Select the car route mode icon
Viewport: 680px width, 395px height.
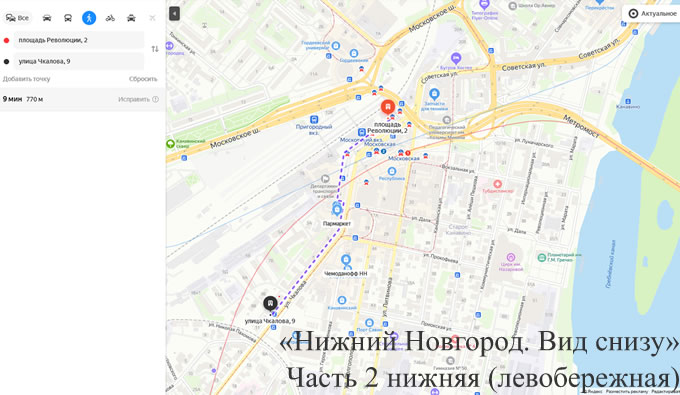[x=47, y=18]
